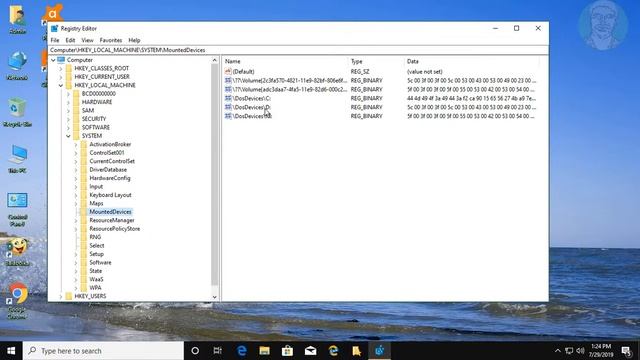
Task: Select the ResourcePolicyStore key
Action: click(x=115, y=229)
